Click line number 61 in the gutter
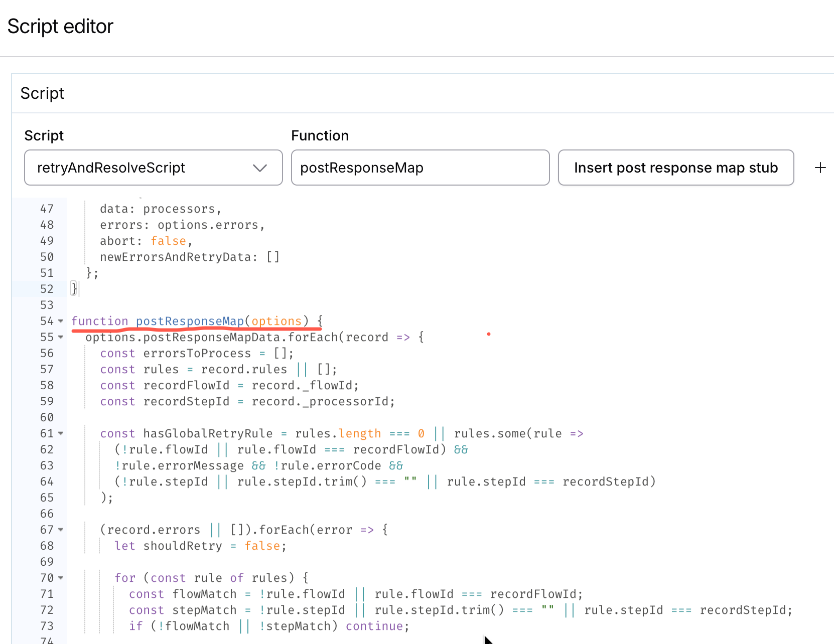The width and height of the screenshot is (834, 644). (x=47, y=433)
